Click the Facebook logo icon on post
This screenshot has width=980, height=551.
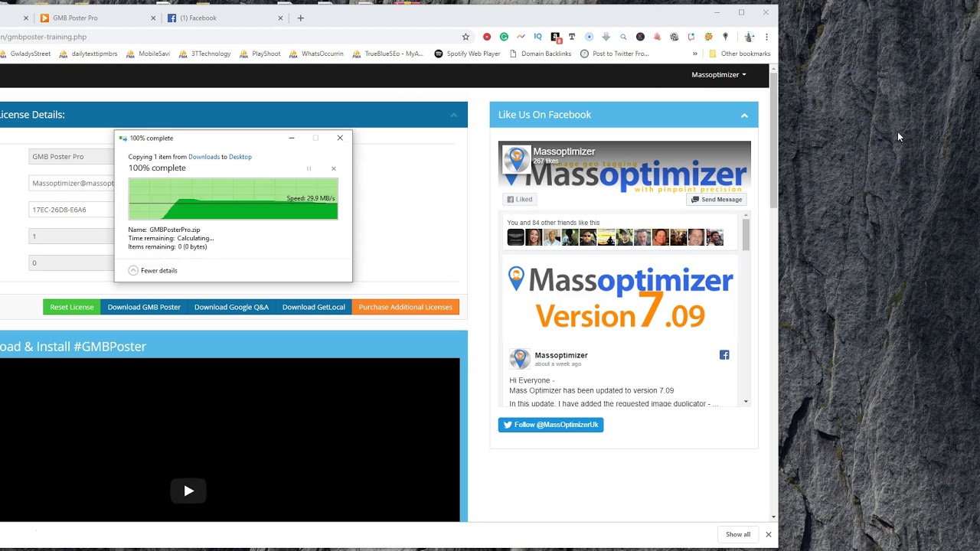724,355
